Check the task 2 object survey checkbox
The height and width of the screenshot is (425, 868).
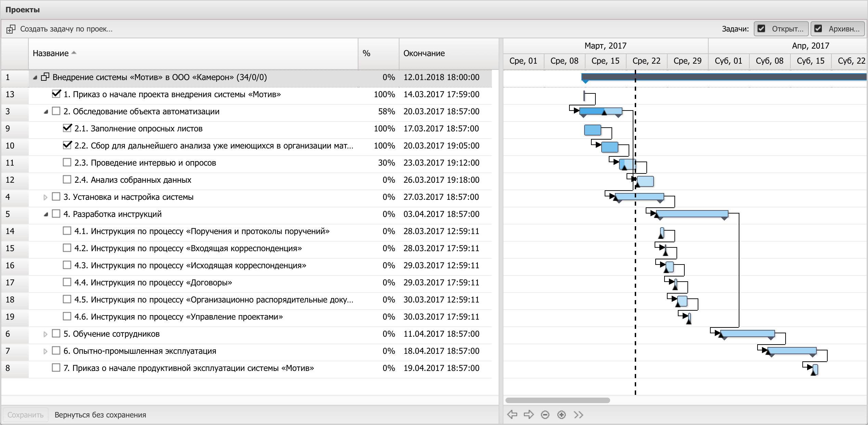[56, 111]
